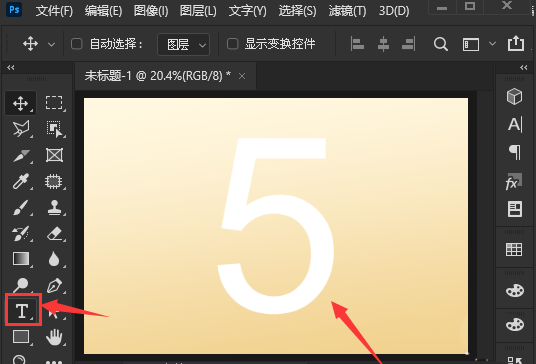Open the Paragraph panel icon
This screenshot has height=364, width=536.
click(515, 152)
